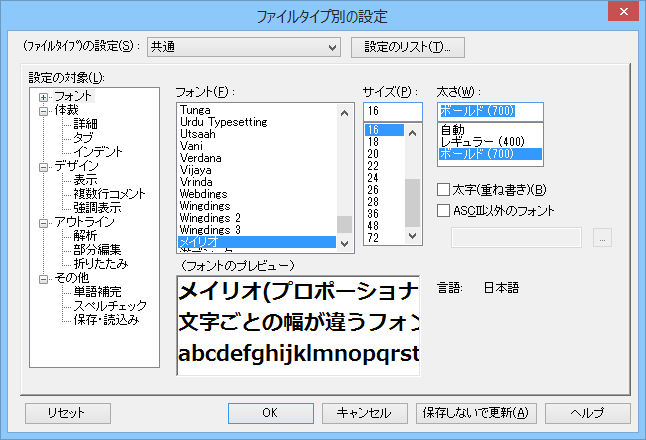This screenshot has height=440, width=646.
Task: Enable 太字(重ね書き) checkbox
Action: click(443, 190)
